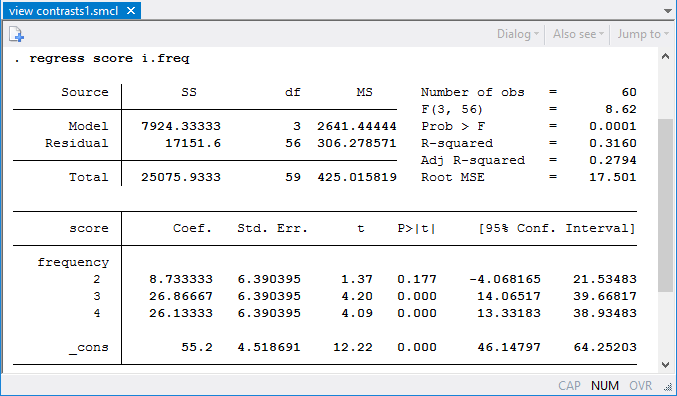Click the _cons t value 12.22
This screenshot has width=677, height=396.
(x=353, y=347)
